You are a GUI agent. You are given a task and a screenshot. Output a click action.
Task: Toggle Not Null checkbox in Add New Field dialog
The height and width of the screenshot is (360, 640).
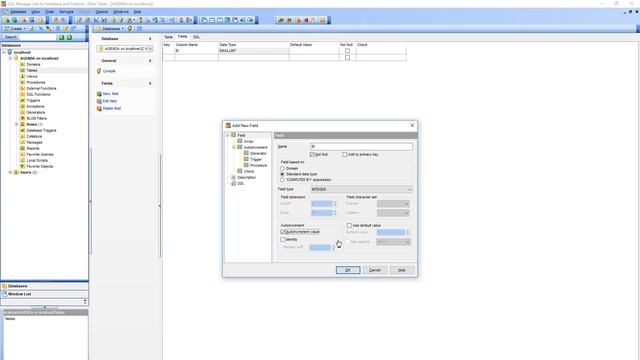click(312, 155)
